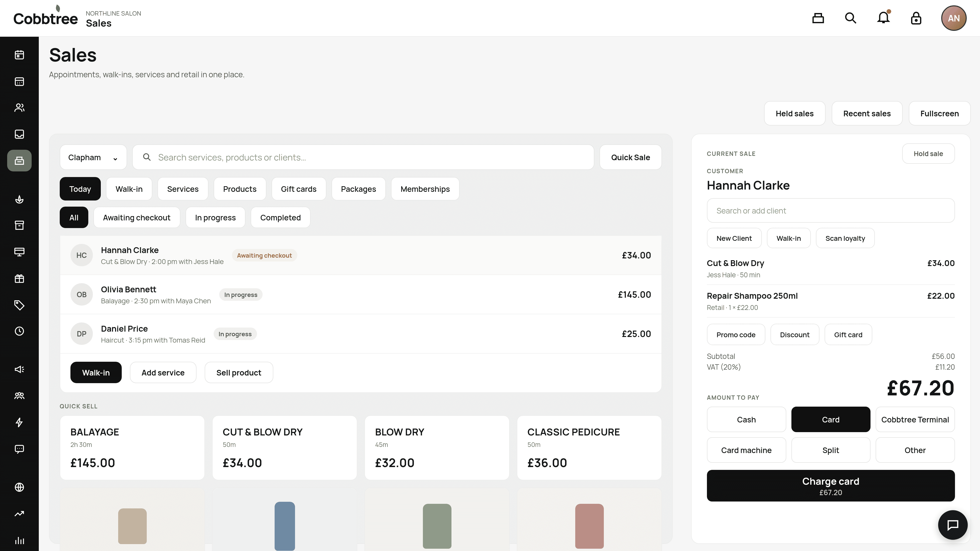Open the price tag sidebar icon
This screenshot has height=551, width=980.
(19, 305)
